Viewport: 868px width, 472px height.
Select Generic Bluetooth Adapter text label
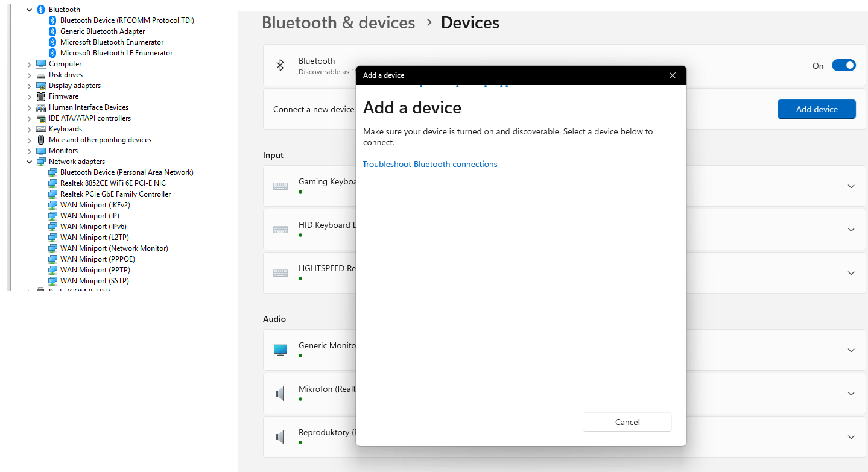tap(103, 31)
